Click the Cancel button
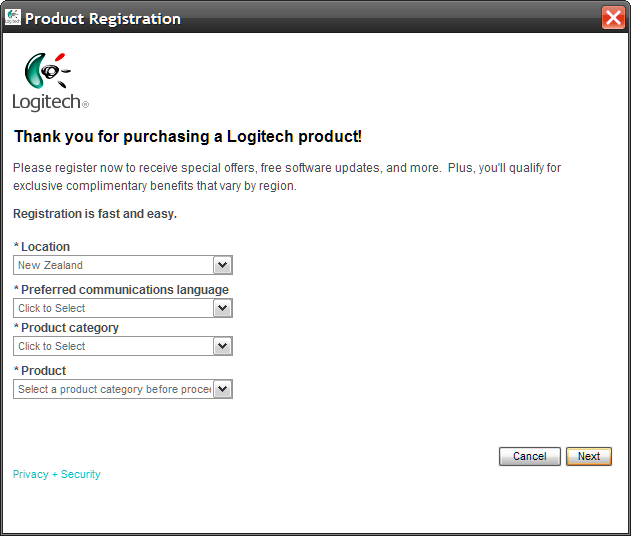Screen dimensions: 631x536 point(530,456)
